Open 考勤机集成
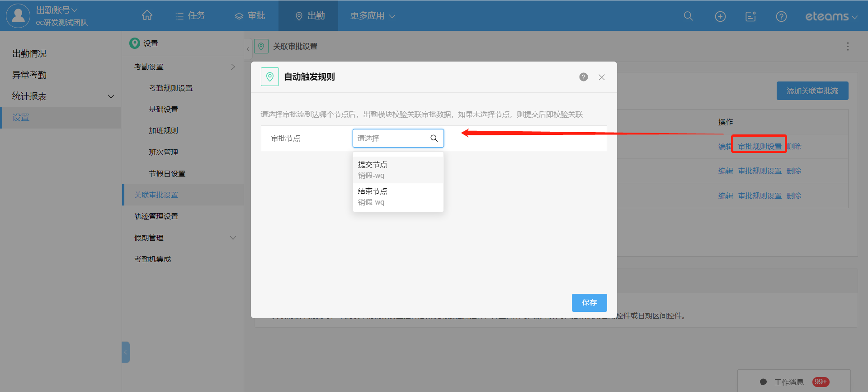The width and height of the screenshot is (868, 392). pos(153,259)
